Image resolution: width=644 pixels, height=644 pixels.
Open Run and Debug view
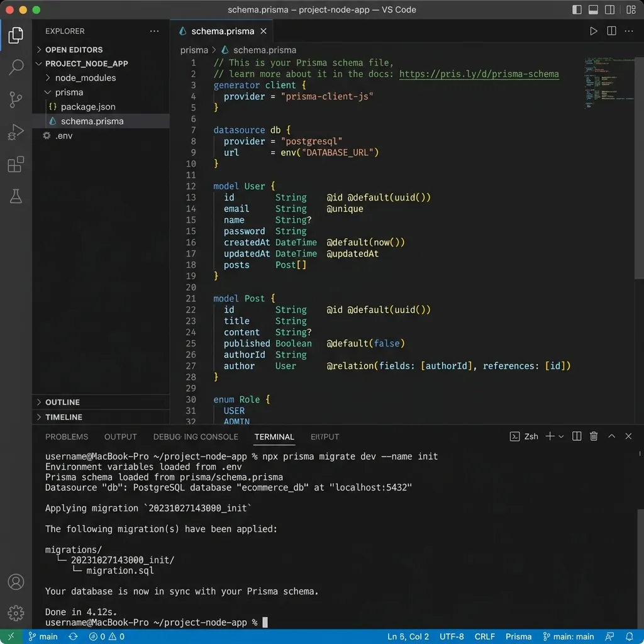pos(16,132)
